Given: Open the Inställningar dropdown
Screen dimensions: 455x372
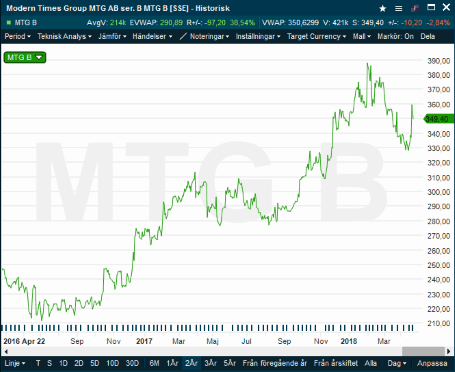Looking at the screenshot, I should pyautogui.click(x=258, y=36).
